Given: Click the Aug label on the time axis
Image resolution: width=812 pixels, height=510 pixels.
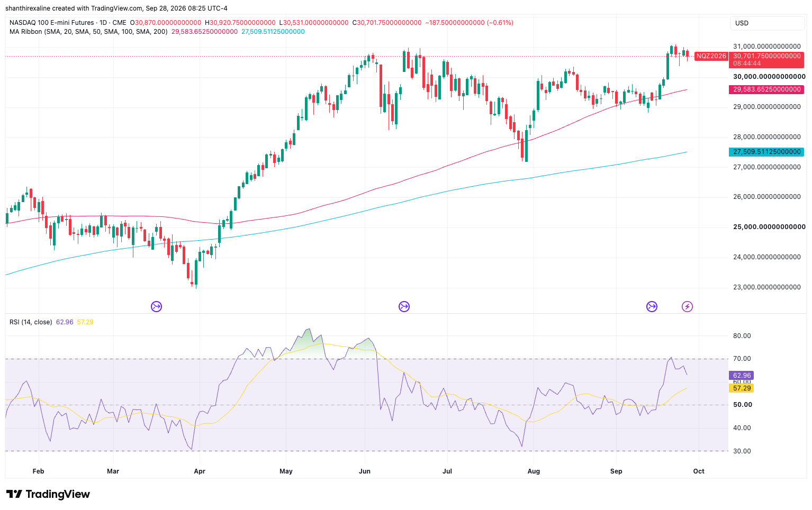Looking at the screenshot, I should click(x=534, y=471).
